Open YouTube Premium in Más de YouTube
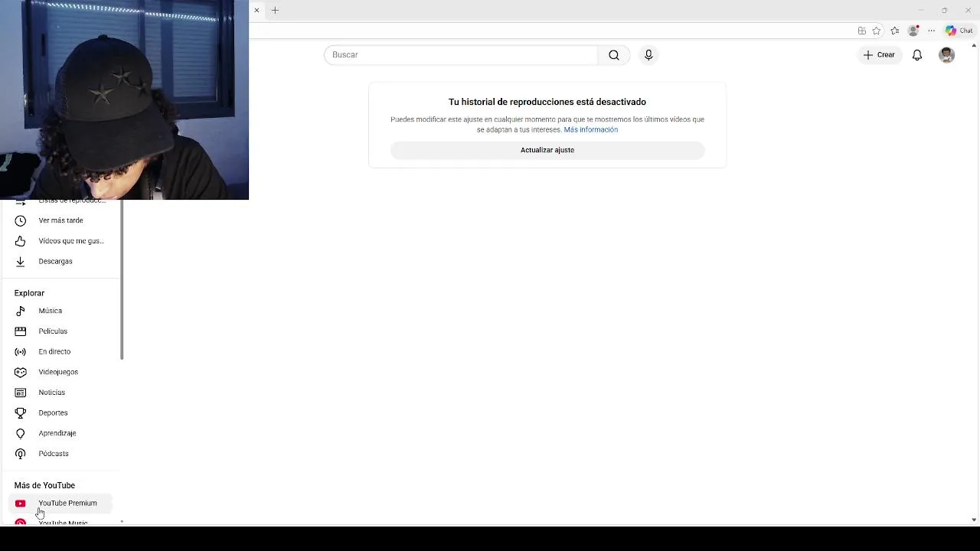Viewport: 980px width, 551px height. pyautogui.click(x=60, y=503)
